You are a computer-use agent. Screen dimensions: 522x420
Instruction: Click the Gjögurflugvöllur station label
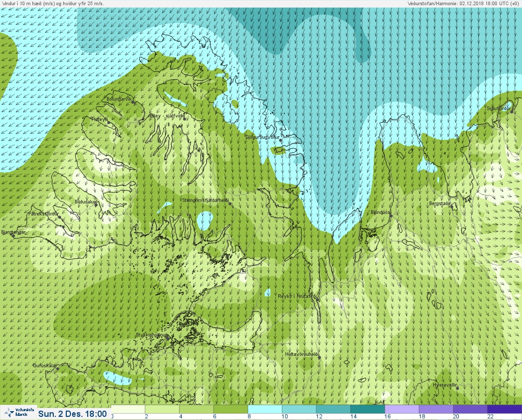[263, 137]
